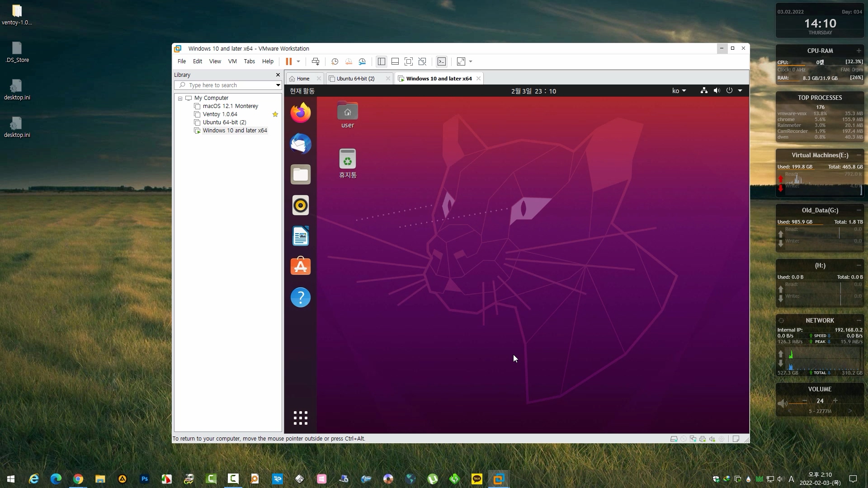
Task: Open the VM menu
Action: (x=232, y=61)
